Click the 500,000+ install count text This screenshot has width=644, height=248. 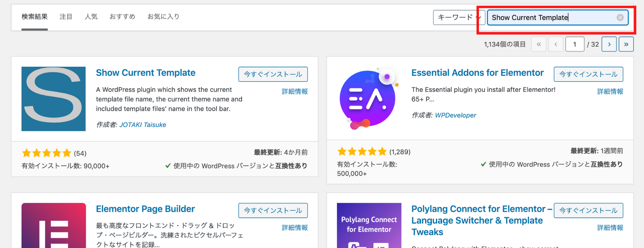coord(352,174)
